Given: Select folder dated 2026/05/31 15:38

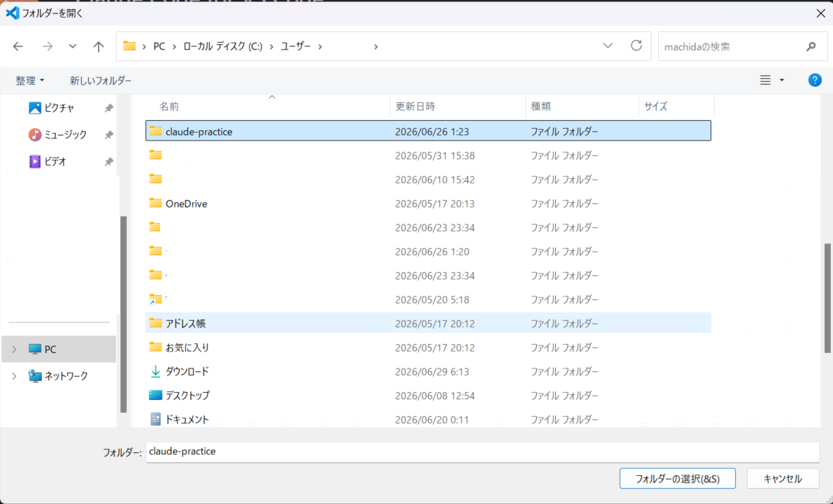Looking at the screenshot, I should (428, 155).
